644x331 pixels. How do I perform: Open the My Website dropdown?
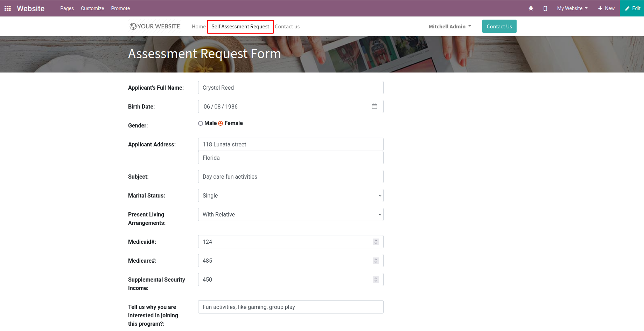click(x=572, y=8)
